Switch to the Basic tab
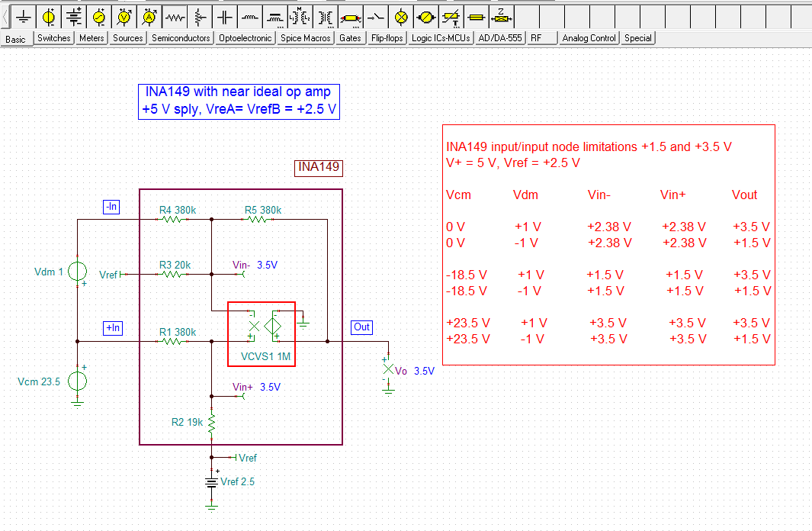 (17, 39)
